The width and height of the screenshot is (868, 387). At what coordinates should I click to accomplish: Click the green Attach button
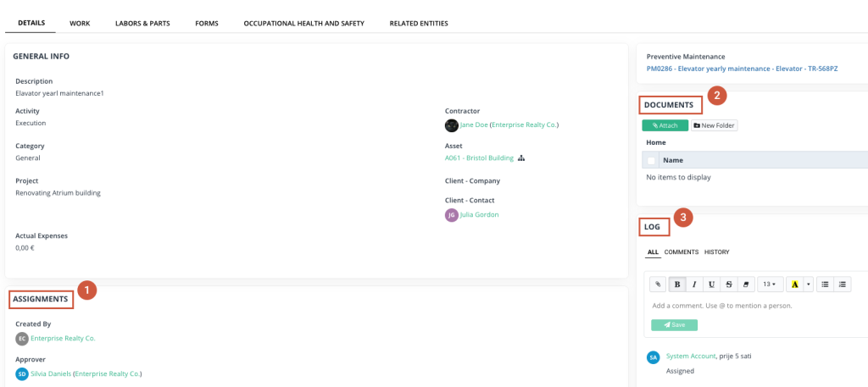click(x=665, y=125)
